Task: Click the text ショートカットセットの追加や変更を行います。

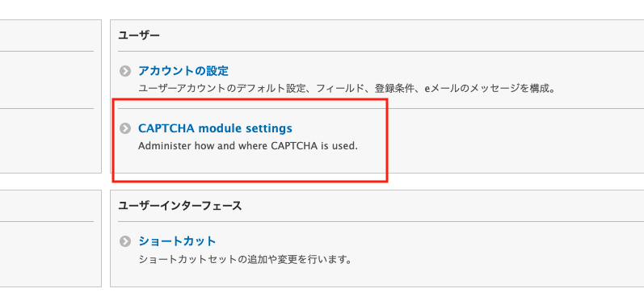Action: coord(245,260)
